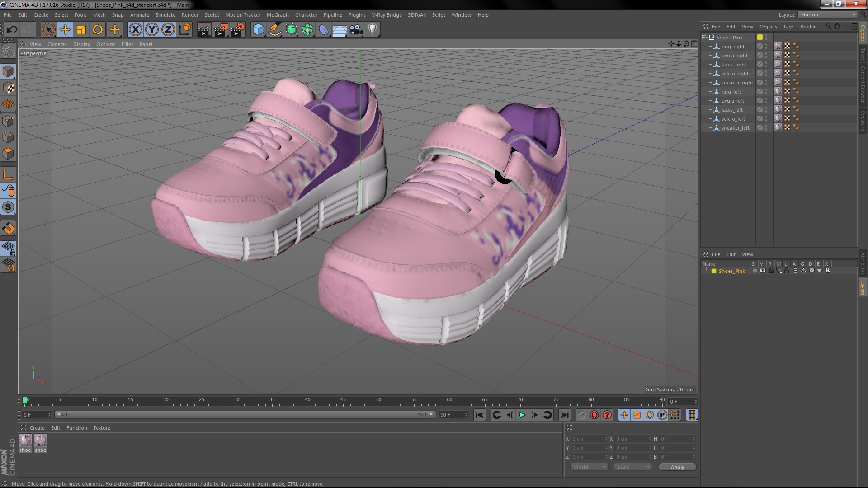868x488 pixels.
Task: Select the Scale tool
Action: 81,30
